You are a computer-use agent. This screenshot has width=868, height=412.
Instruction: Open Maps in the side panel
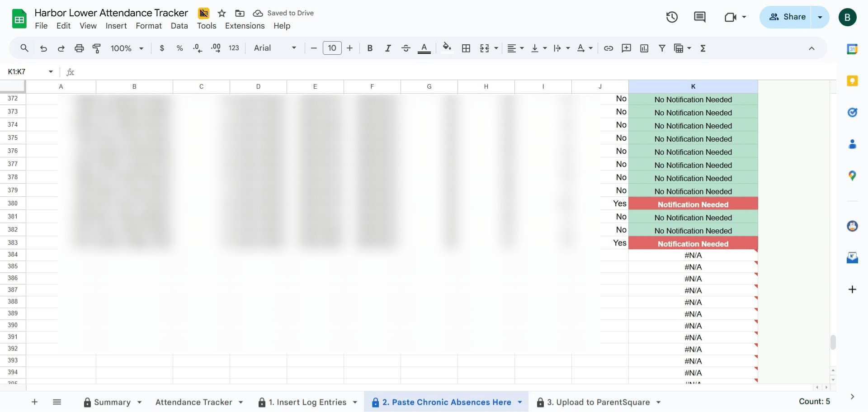coord(852,175)
